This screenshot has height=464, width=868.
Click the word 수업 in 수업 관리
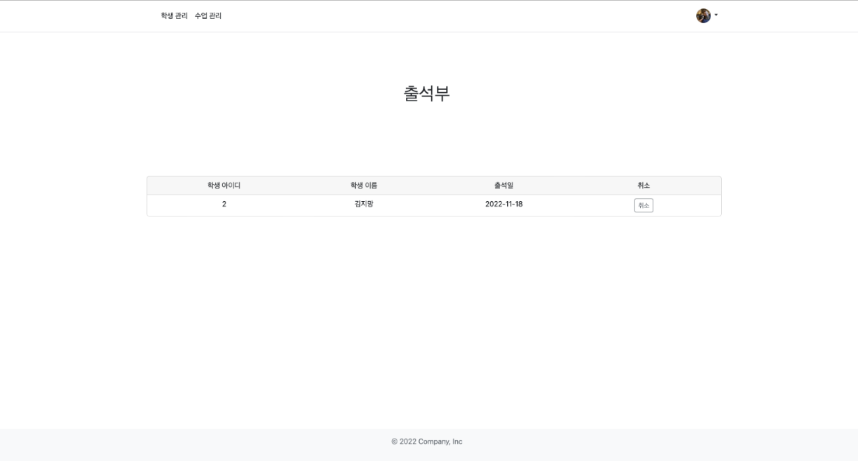[201, 16]
